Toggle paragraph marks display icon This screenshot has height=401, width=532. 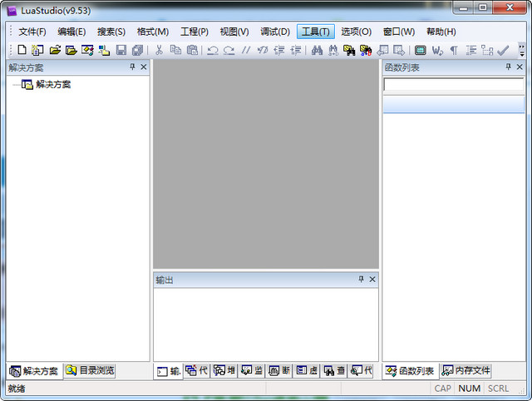454,51
